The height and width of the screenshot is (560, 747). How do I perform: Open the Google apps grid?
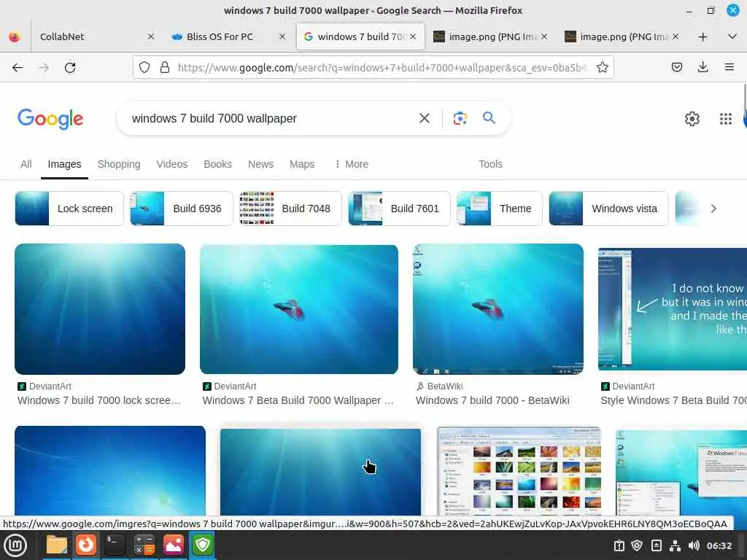coord(726,119)
